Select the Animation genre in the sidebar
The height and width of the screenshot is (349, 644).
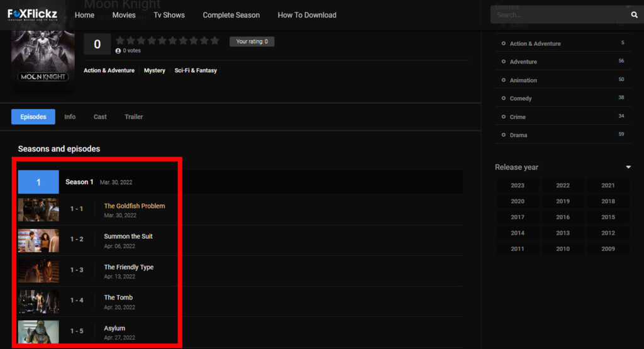coord(523,80)
